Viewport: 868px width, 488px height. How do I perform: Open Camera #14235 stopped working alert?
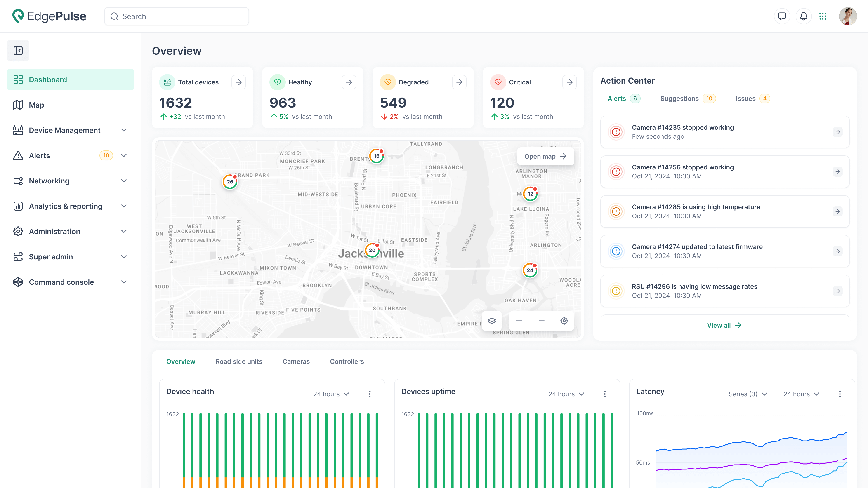[x=725, y=132]
